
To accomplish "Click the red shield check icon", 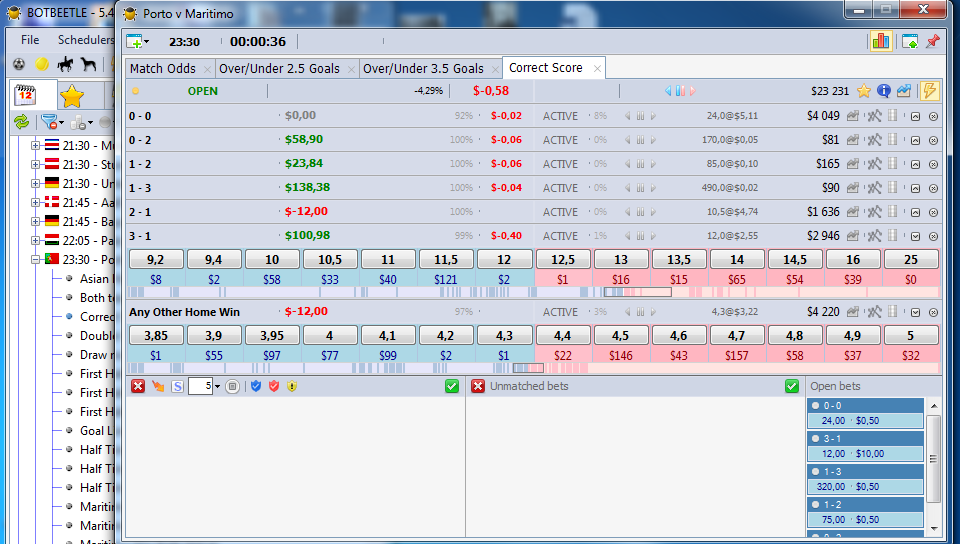I will (274, 386).
